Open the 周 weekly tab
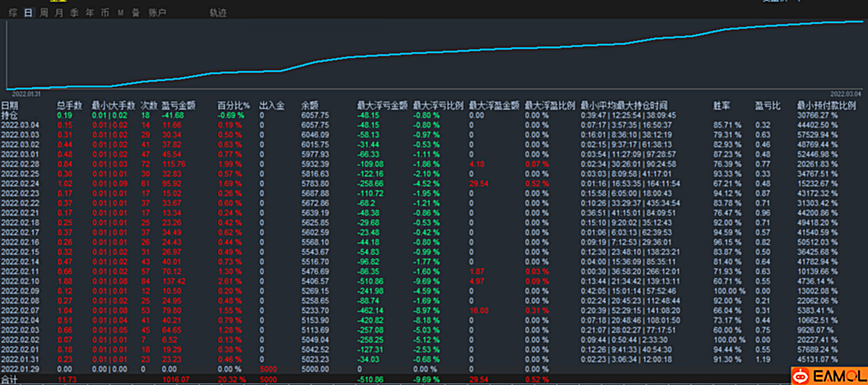The height and width of the screenshot is (385, 868). tap(44, 13)
